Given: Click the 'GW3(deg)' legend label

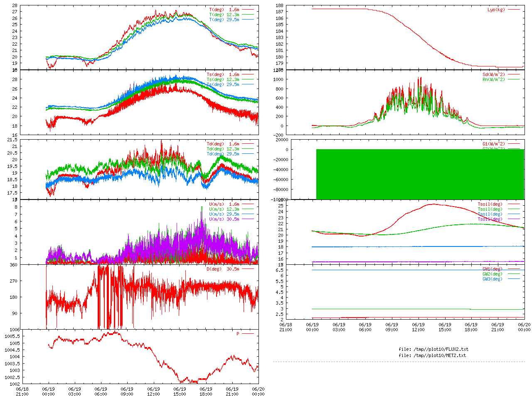Looking at the screenshot, I should (493, 279).
